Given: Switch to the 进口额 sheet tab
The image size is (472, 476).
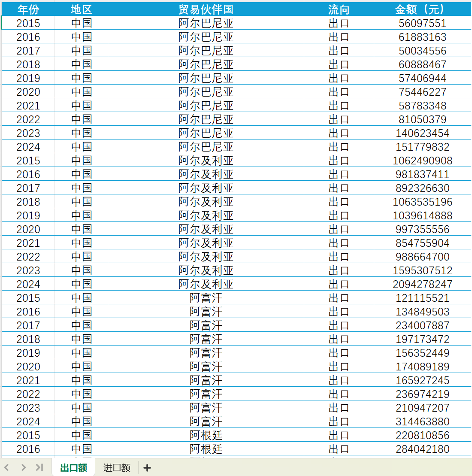Looking at the screenshot, I should tap(117, 468).
